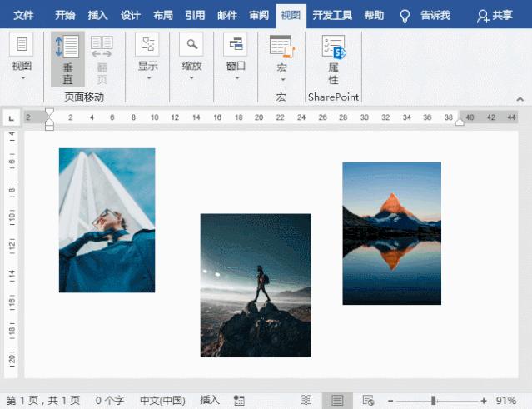Click the first line indent marker
Screen dimensions: 532x409
tap(49, 112)
